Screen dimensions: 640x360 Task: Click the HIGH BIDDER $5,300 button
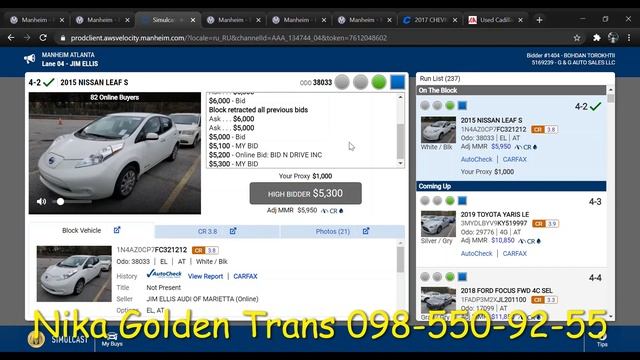305,193
